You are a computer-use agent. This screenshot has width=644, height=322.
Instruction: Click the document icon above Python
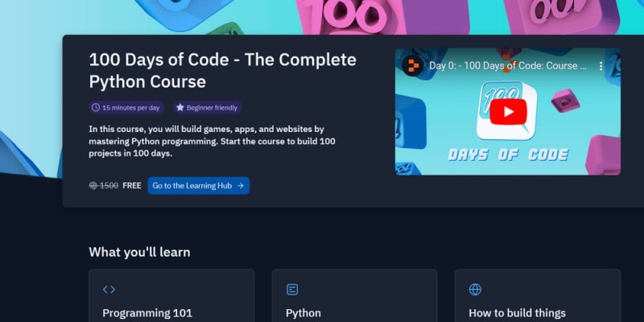tap(292, 289)
